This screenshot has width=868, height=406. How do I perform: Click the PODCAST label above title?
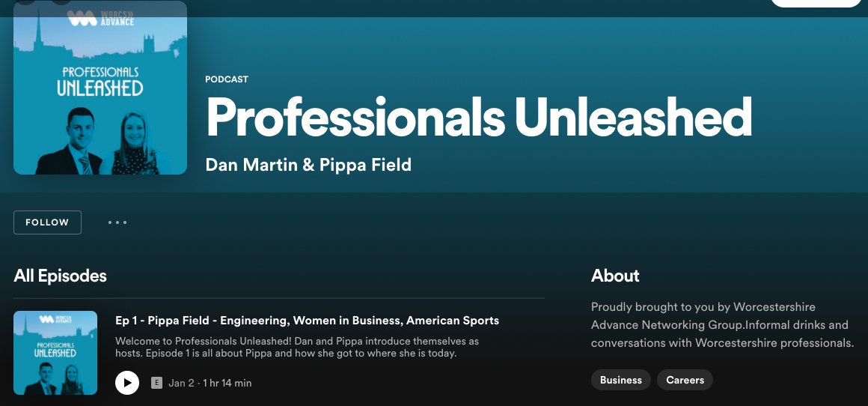tap(227, 79)
